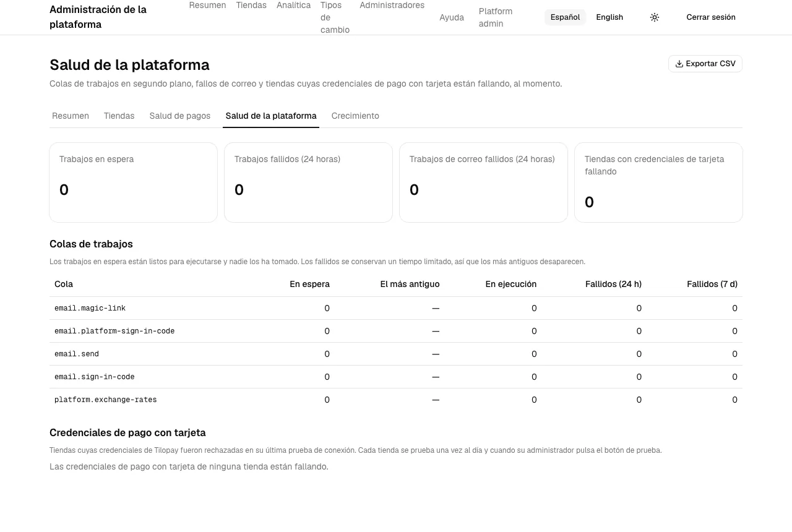Switch to Salud de pagos tab
792x532 pixels.
click(180, 116)
